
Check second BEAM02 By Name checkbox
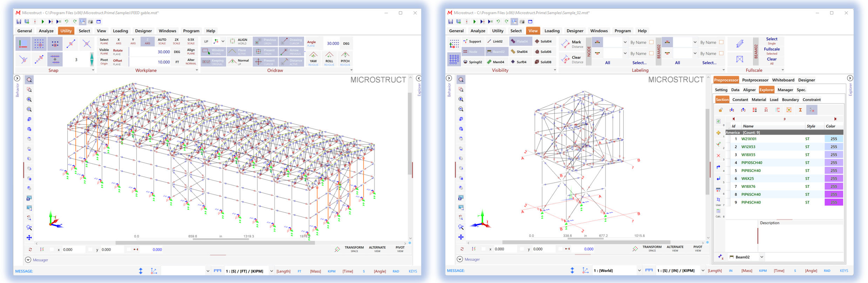pos(721,53)
